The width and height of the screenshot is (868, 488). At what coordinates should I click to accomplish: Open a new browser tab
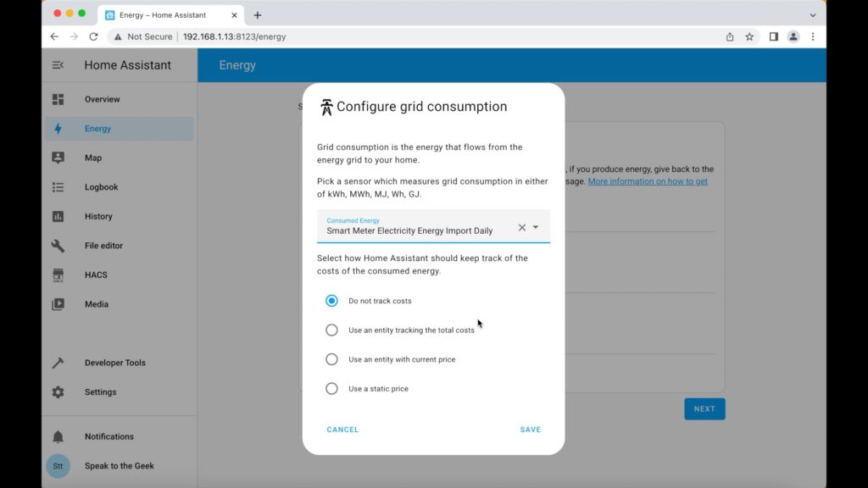click(258, 15)
